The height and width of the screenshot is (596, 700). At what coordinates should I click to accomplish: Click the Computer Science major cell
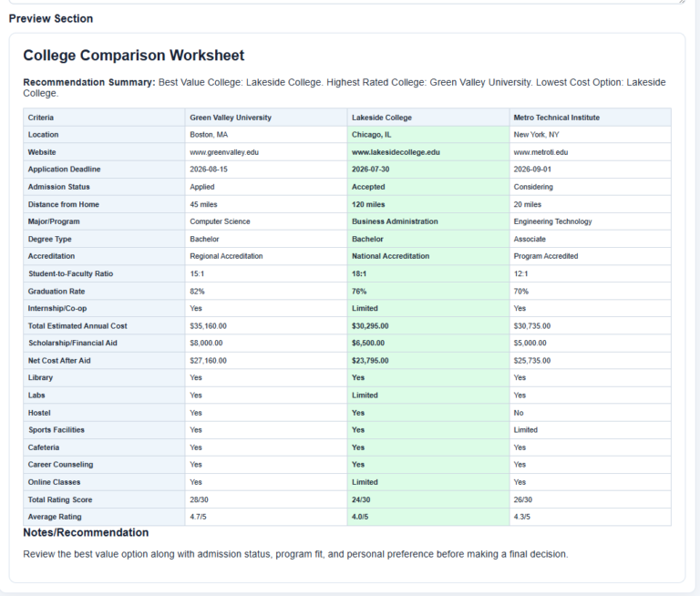point(266,221)
